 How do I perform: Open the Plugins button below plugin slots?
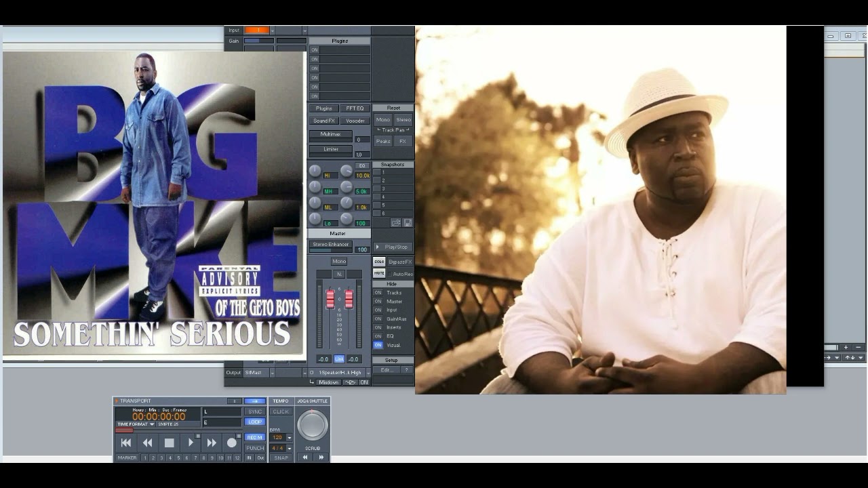[x=324, y=108]
